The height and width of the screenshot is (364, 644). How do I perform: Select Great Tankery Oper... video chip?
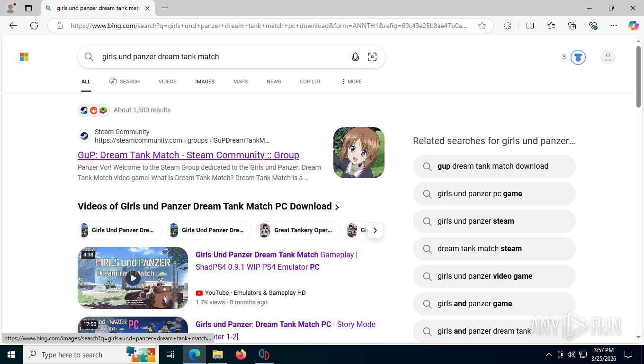(x=298, y=230)
